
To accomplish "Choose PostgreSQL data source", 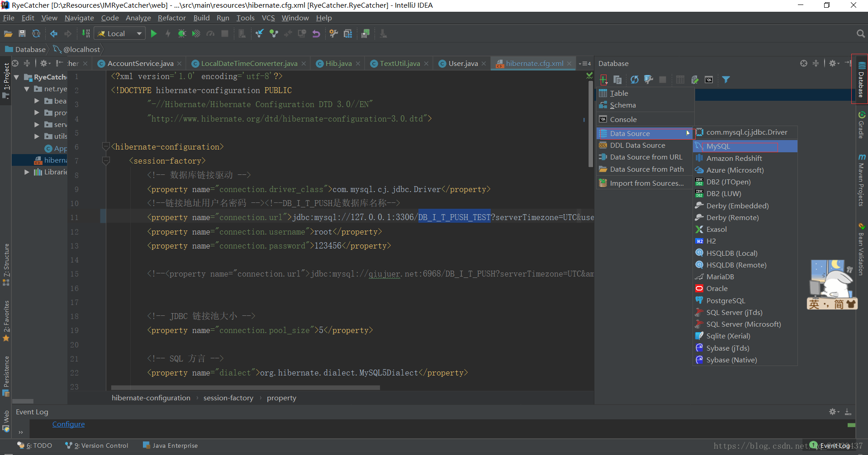I will [745, 300].
